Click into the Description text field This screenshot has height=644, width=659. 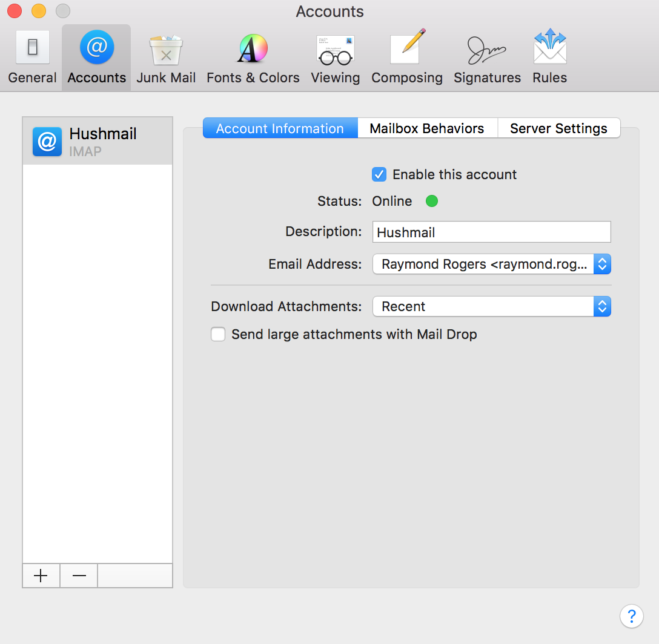(x=491, y=232)
